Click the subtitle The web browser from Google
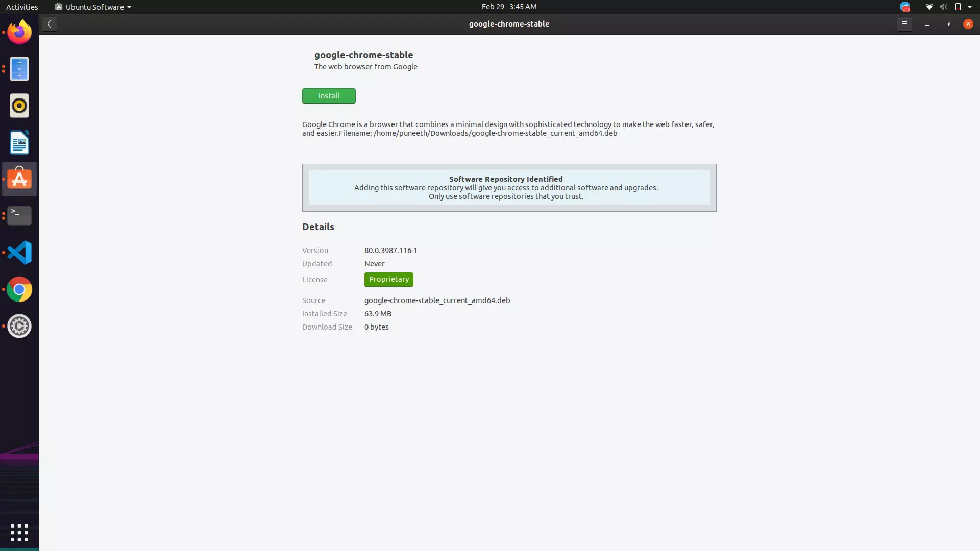 365,67
